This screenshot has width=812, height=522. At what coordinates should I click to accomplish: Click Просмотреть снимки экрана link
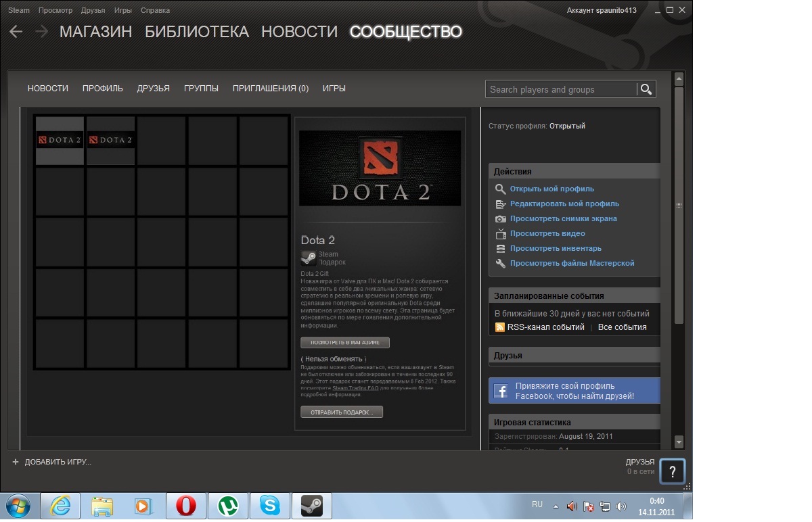pyautogui.click(x=564, y=219)
